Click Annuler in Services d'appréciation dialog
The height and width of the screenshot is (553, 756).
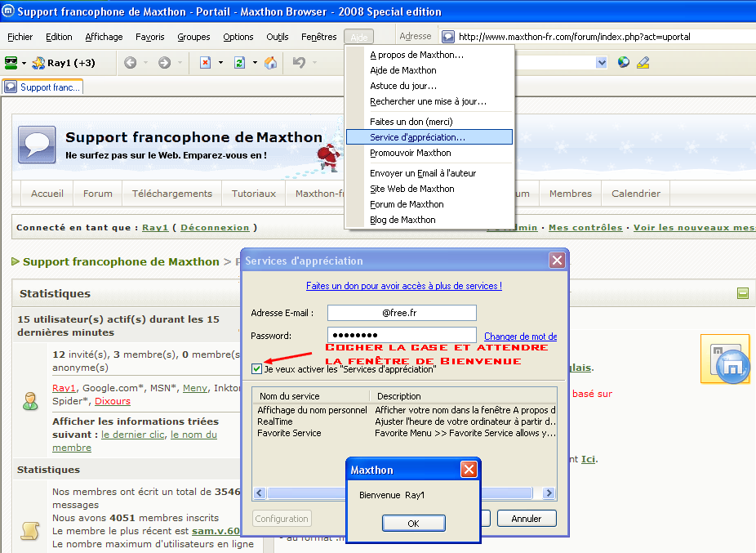(x=527, y=519)
